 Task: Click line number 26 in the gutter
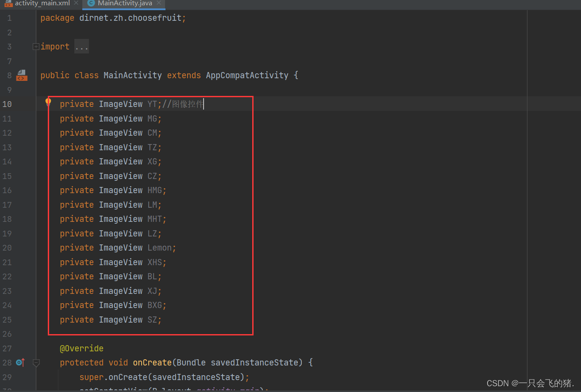(x=7, y=334)
